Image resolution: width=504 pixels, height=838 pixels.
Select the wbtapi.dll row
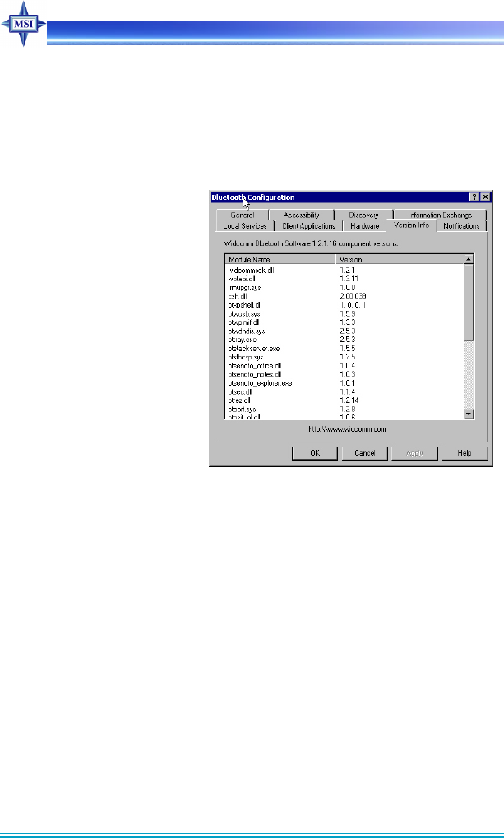(242, 279)
